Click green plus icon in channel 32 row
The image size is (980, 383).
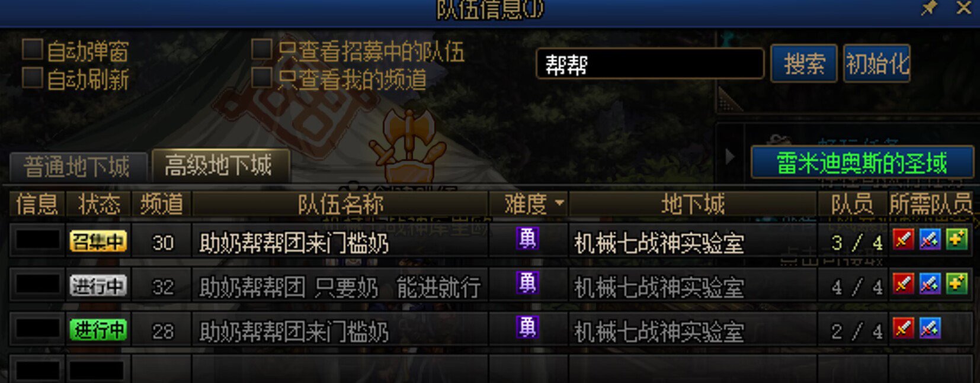point(957,284)
